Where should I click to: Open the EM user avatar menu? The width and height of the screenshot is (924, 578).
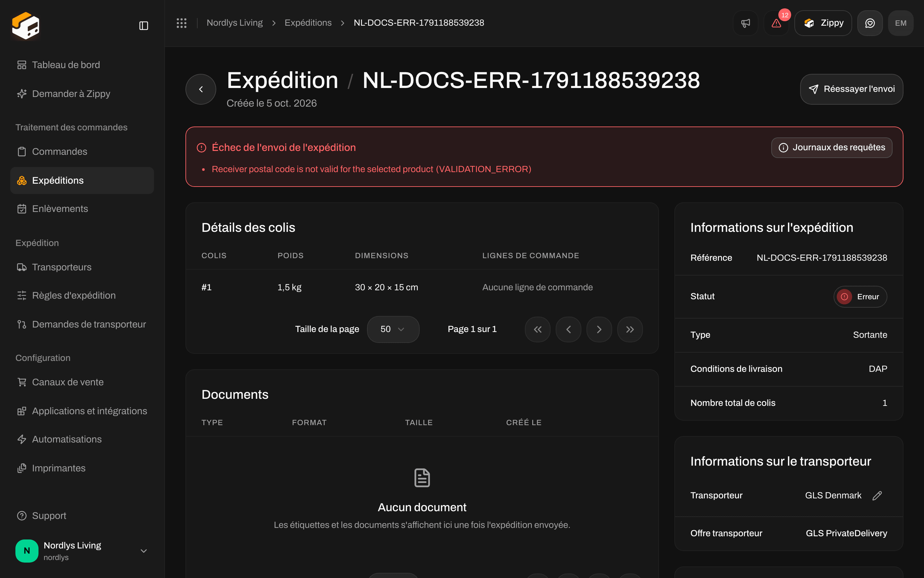point(901,23)
